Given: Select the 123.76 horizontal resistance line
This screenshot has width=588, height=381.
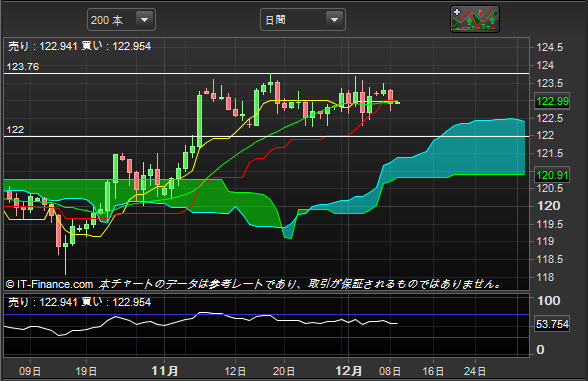Looking at the screenshot, I should coord(267,74).
